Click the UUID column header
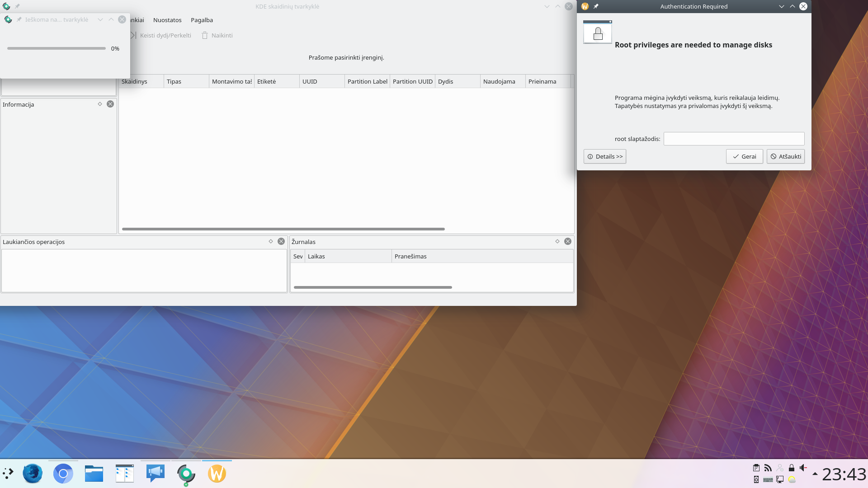 click(x=322, y=81)
